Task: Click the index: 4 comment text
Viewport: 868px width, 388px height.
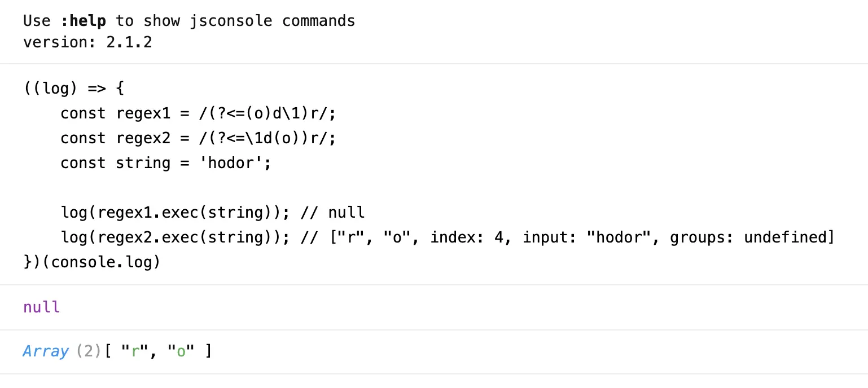Action: tap(466, 237)
